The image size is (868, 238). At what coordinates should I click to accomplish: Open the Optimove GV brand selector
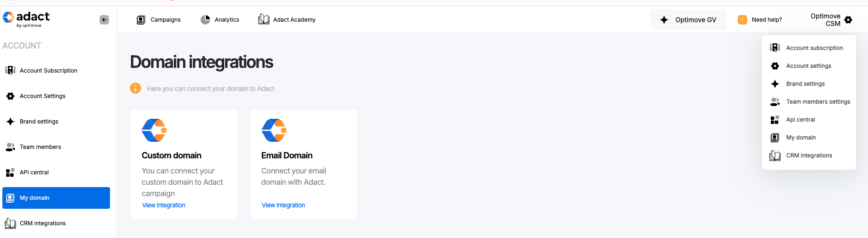(x=689, y=20)
